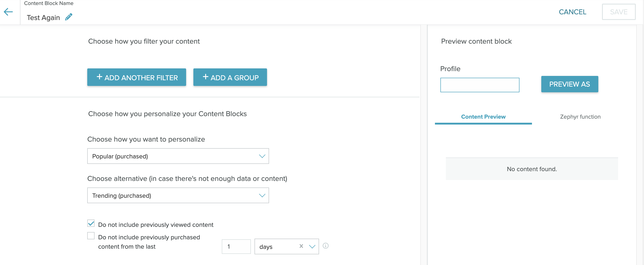Click the Save button
Screen dimensions: 644x265
[x=619, y=12]
